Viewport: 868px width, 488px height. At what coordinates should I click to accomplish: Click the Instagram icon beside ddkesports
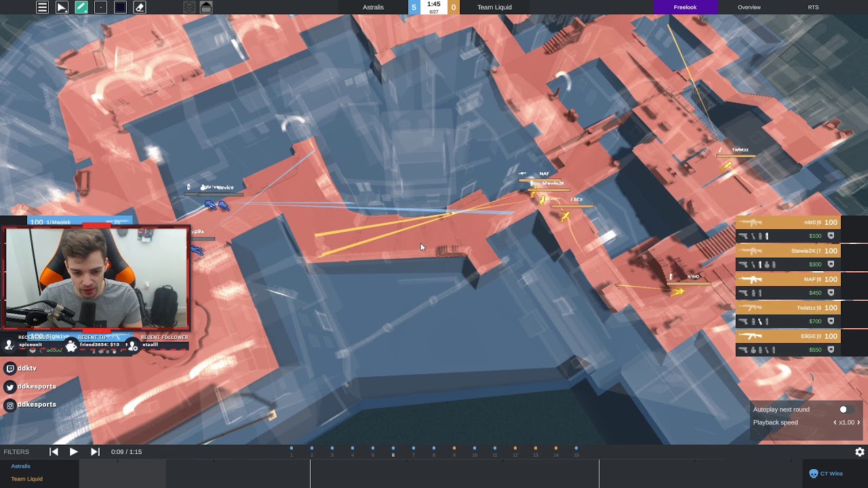click(10, 405)
